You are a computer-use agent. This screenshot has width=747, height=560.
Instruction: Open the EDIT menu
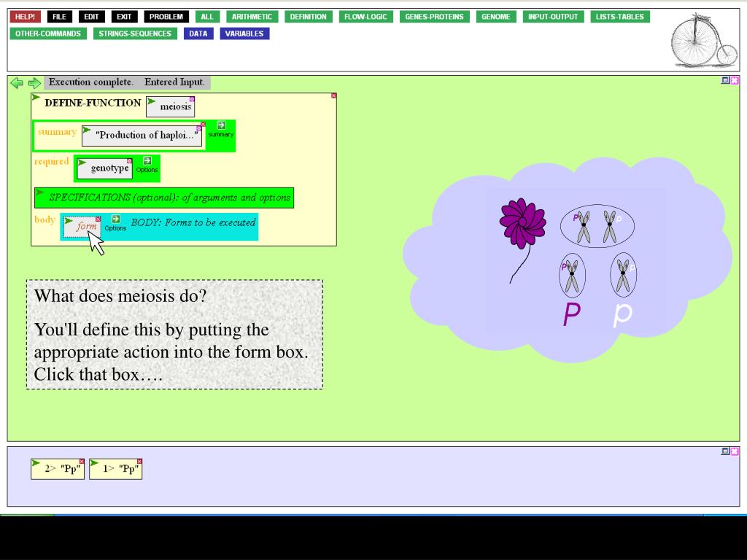(x=91, y=17)
